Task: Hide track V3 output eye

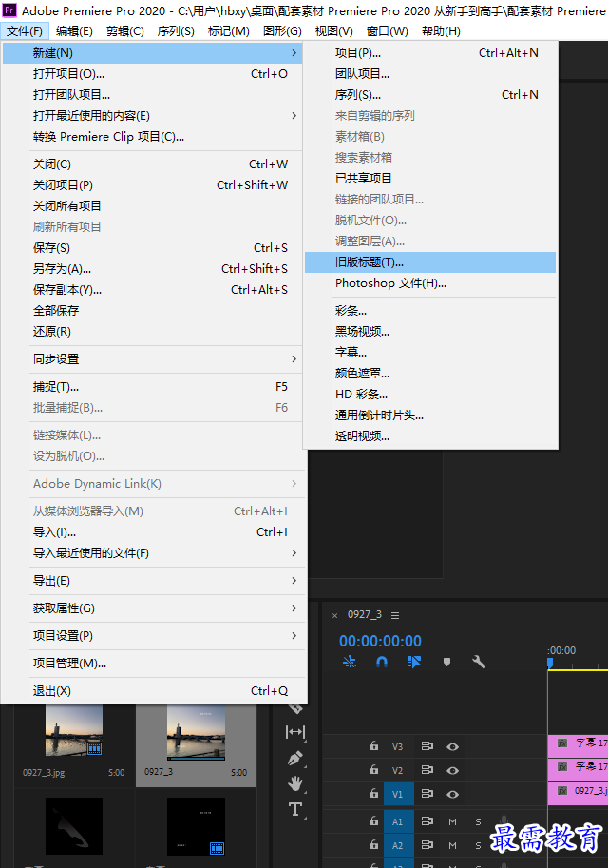Action: (452, 746)
